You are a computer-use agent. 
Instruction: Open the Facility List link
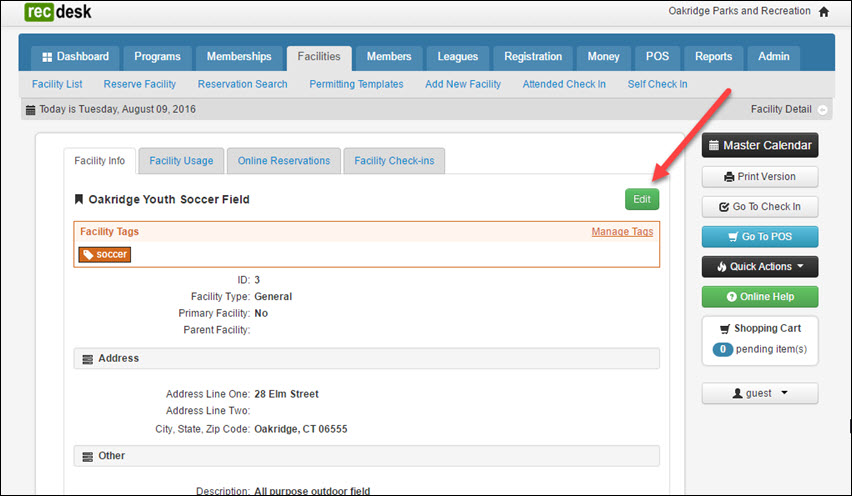(57, 84)
